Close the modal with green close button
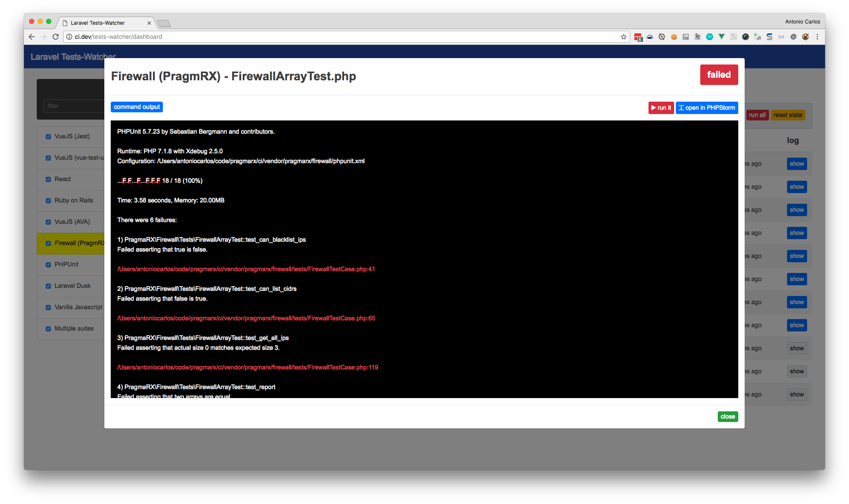849x504 pixels. pyautogui.click(x=728, y=416)
